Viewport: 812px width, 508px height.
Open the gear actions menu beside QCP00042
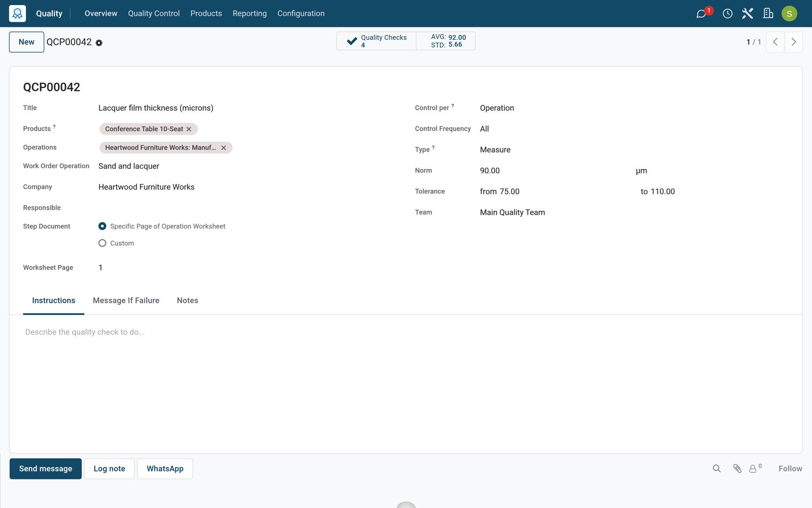coord(99,43)
